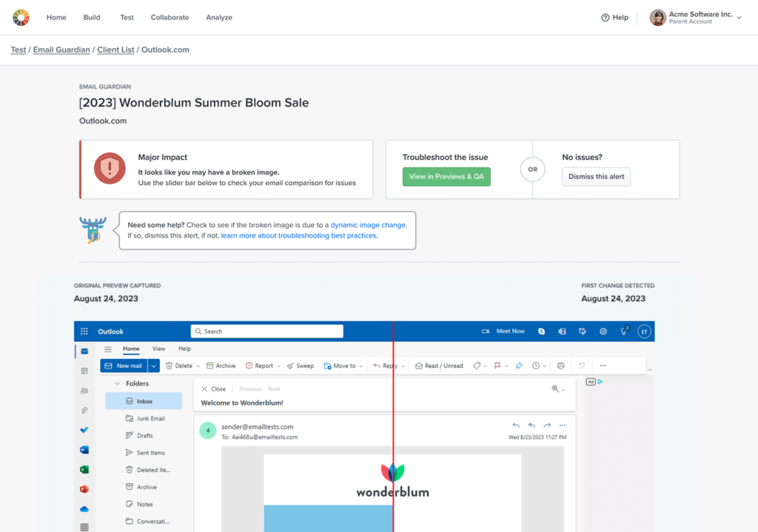
Task: Click the Word app icon in Outlook sidebar
Action: pyautogui.click(x=84, y=450)
